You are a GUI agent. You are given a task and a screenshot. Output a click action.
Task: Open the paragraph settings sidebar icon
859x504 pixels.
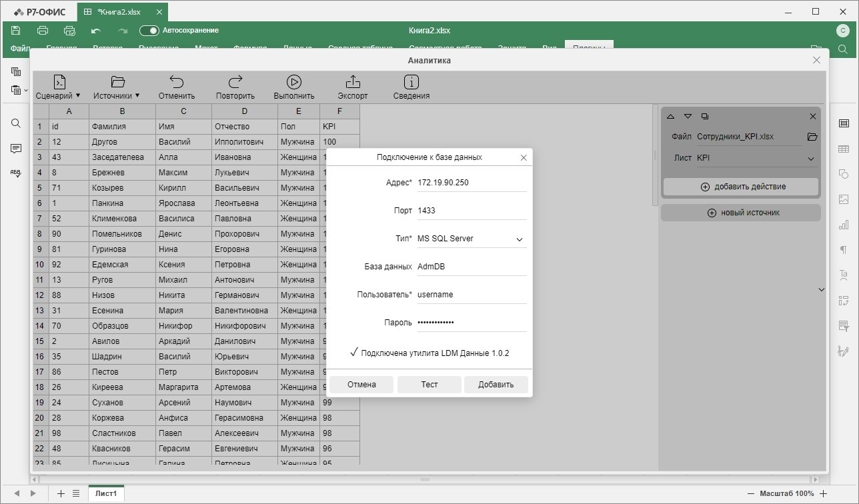(844, 250)
